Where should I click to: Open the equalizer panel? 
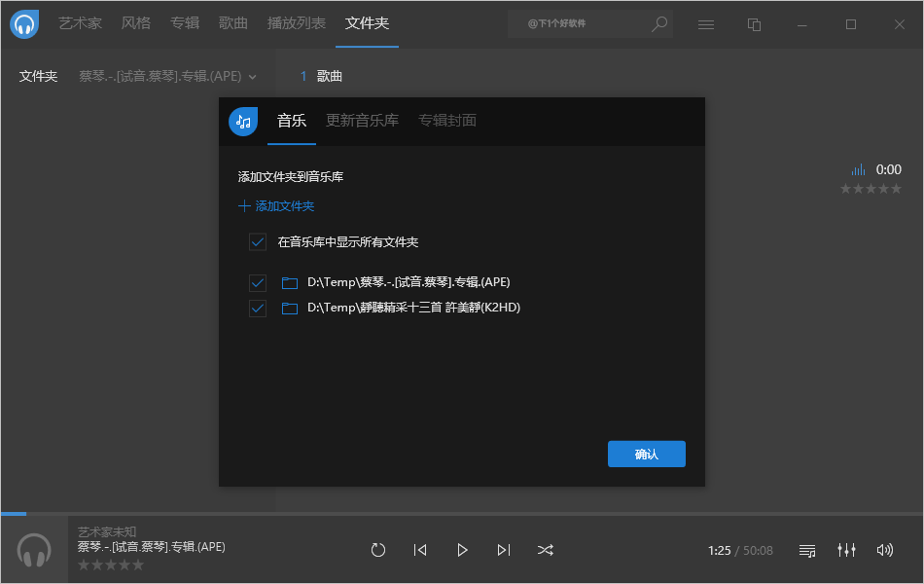pyautogui.click(x=846, y=550)
